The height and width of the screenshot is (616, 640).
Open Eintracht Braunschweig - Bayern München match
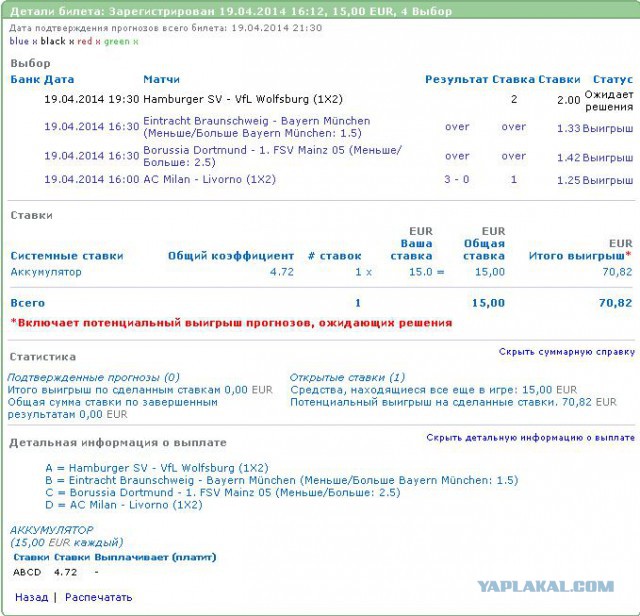tap(257, 127)
